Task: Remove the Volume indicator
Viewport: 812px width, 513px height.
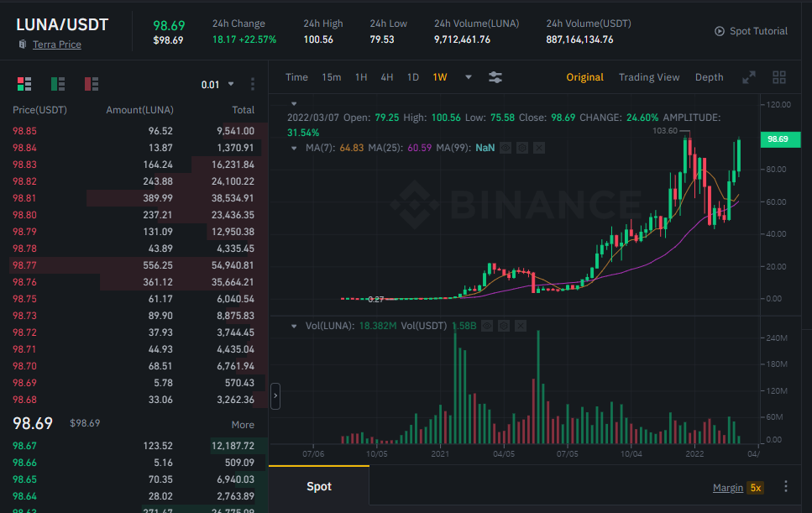Action: [x=521, y=326]
